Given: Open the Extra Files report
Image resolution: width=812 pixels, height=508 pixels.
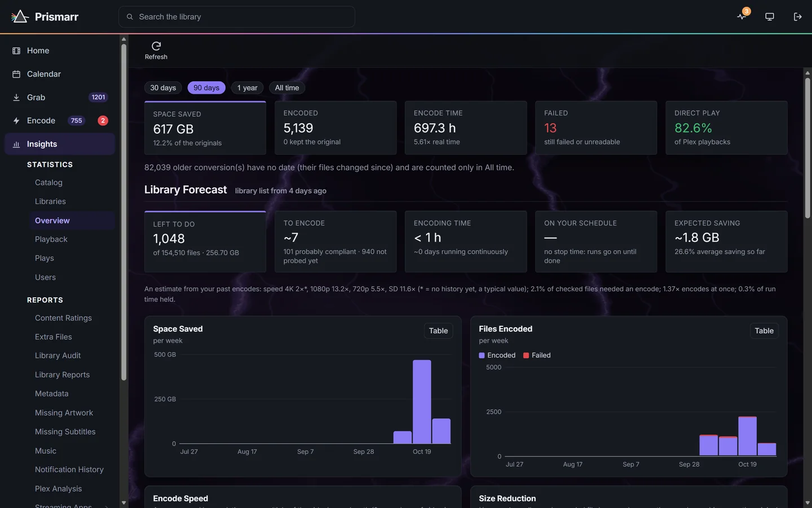Looking at the screenshot, I should pyautogui.click(x=54, y=337).
